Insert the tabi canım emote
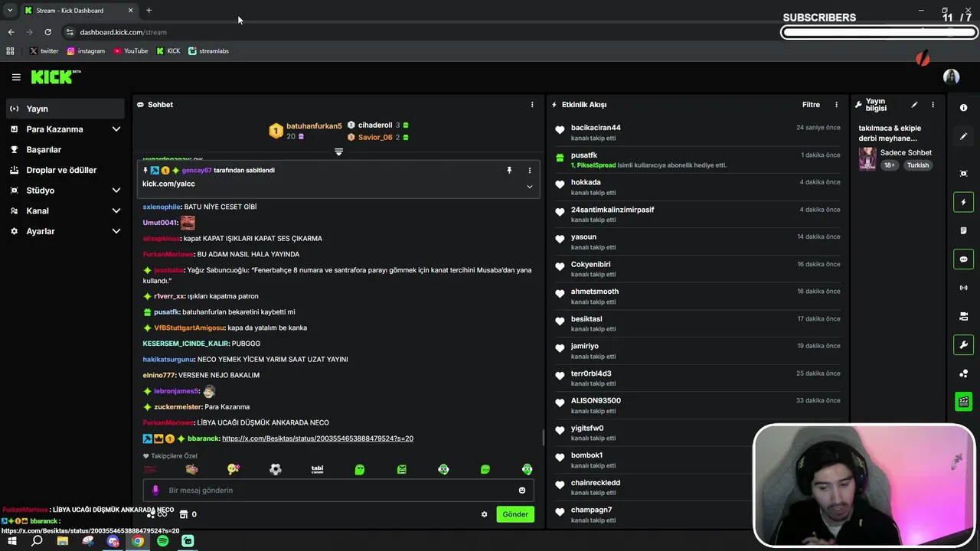Viewport: 980px width, 551px height. coord(317,469)
